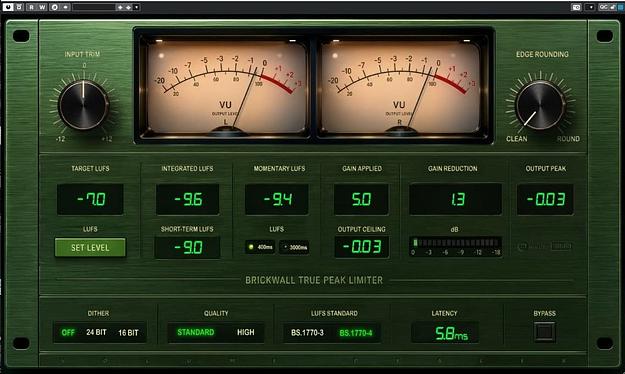
Task: Click the empty preset name field
Action: click(x=94, y=7)
